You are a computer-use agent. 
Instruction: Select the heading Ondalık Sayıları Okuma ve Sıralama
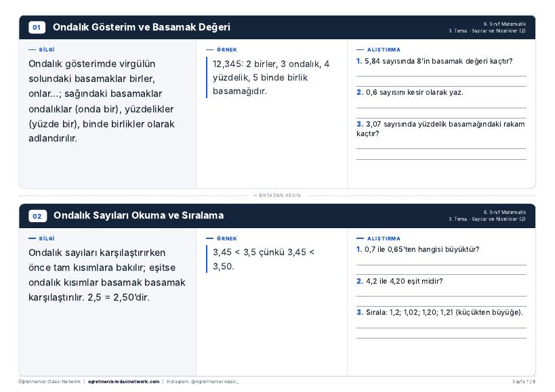pos(138,215)
